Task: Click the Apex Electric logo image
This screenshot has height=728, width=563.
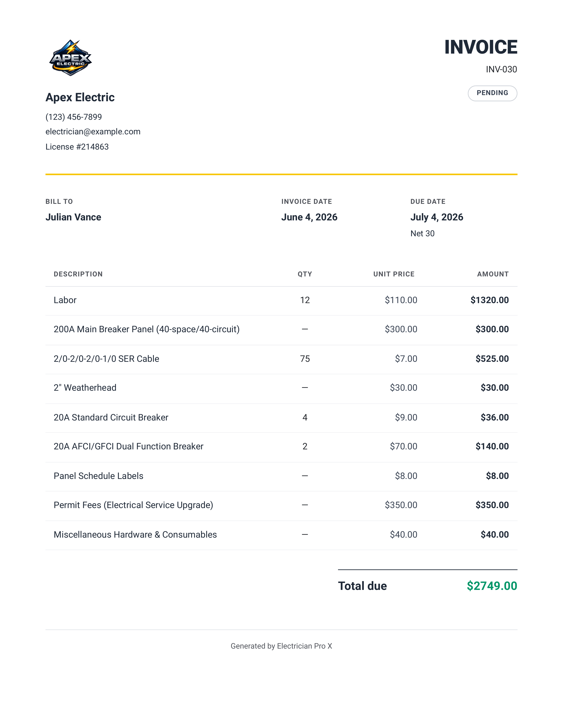Action: click(70, 58)
